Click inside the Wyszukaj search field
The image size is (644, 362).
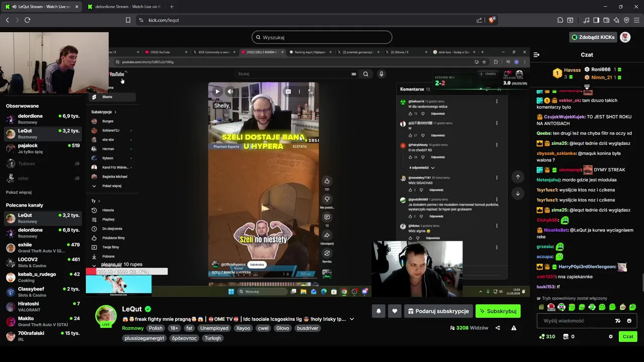[x=322, y=37]
